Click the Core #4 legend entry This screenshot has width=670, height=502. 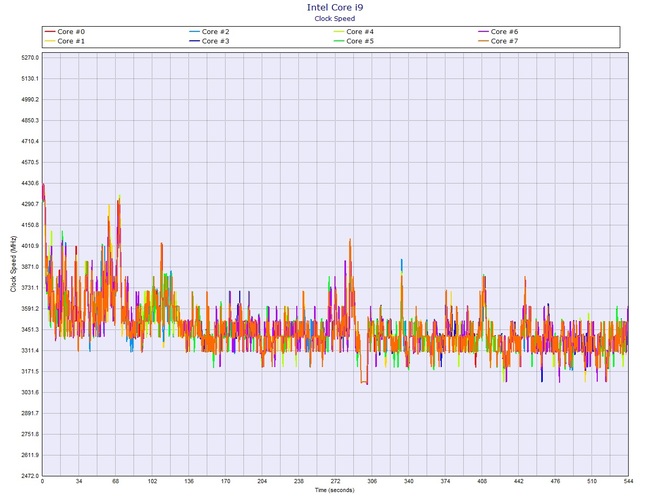pyautogui.click(x=354, y=32)
